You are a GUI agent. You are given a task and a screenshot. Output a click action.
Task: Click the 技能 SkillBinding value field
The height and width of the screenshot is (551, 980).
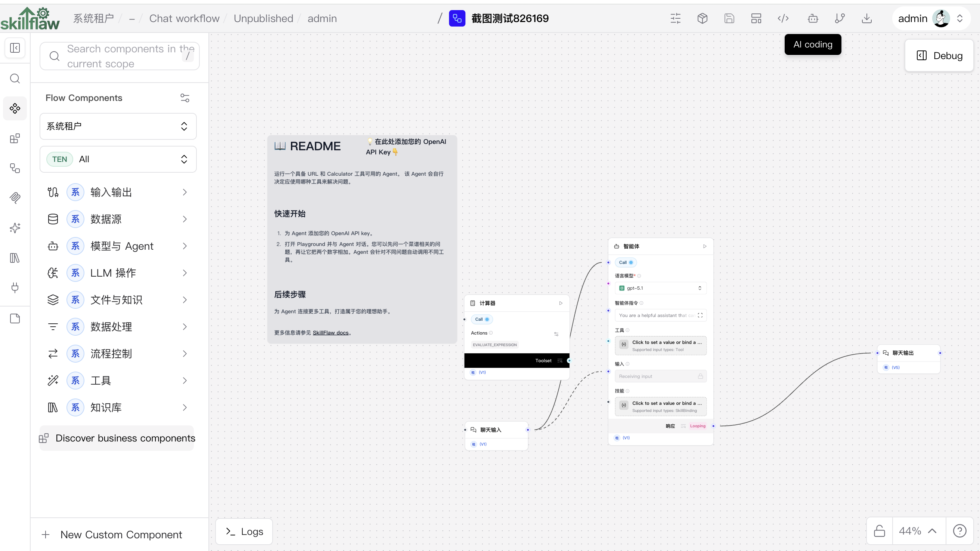point(660,406)
